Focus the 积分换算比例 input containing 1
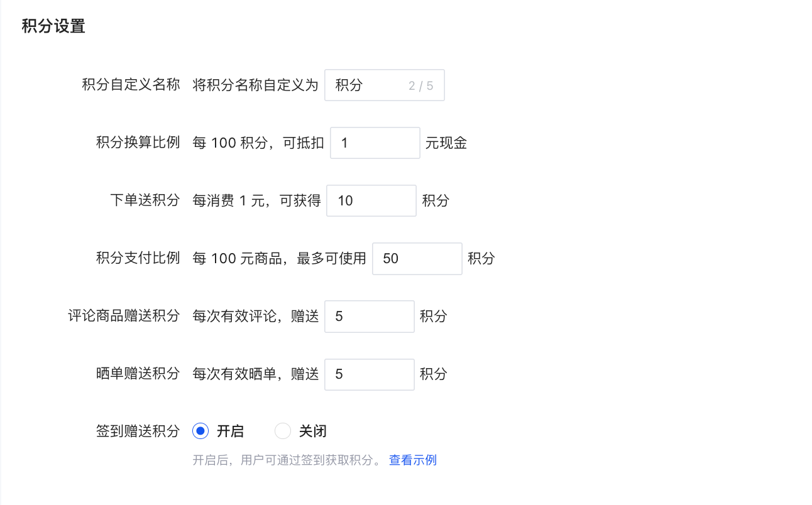The image size is (812, 505). [375, 143]
